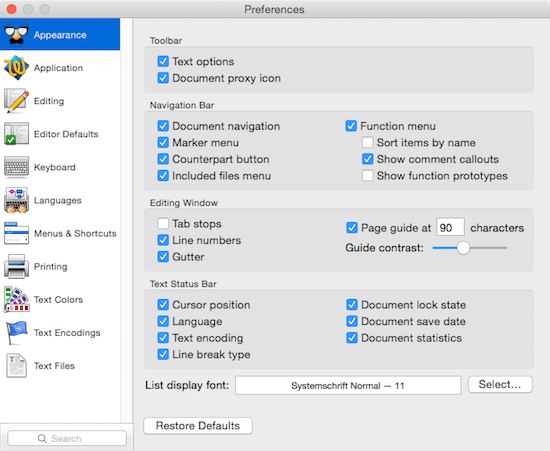Open the Languages preferences icon
Viewport: 550px width, 451px height.
[x=16, y=200]
